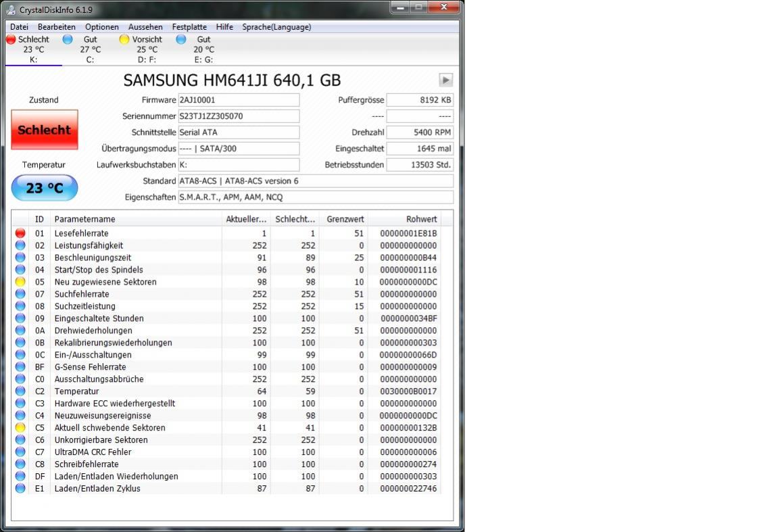Click yellow icon for Neu zugewiesene Sektoren

coord(20,281)
